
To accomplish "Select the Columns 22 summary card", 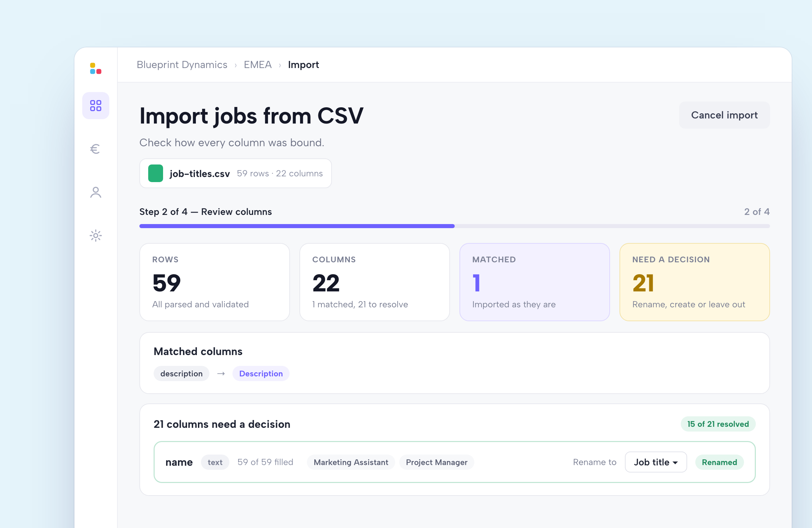I will point(374,282).
